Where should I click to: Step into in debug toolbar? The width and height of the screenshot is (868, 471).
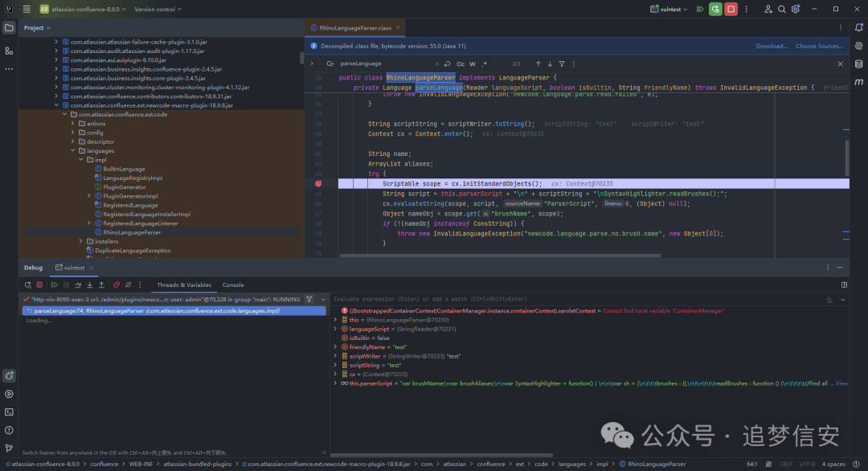(90, 285)
